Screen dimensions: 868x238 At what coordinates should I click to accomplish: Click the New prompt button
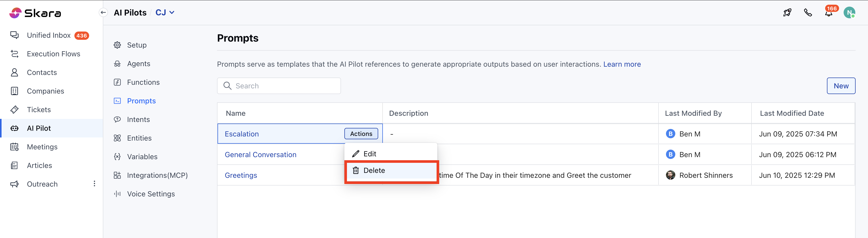click(841, 86)
